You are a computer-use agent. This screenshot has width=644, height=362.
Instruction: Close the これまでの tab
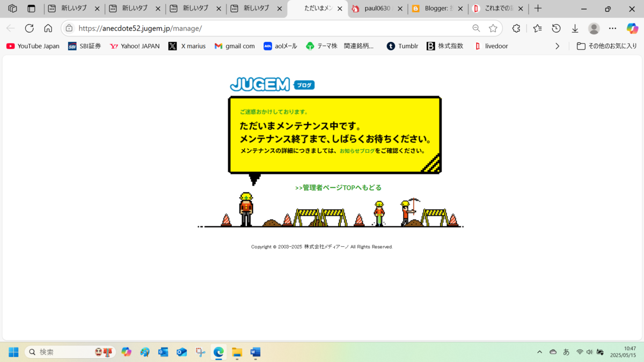click(x=521, y=9)
